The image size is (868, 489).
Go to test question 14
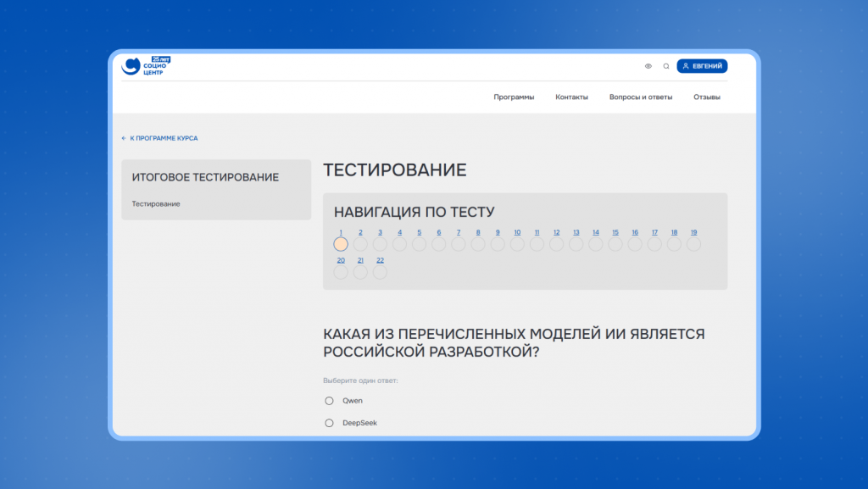tap(596, 232)
